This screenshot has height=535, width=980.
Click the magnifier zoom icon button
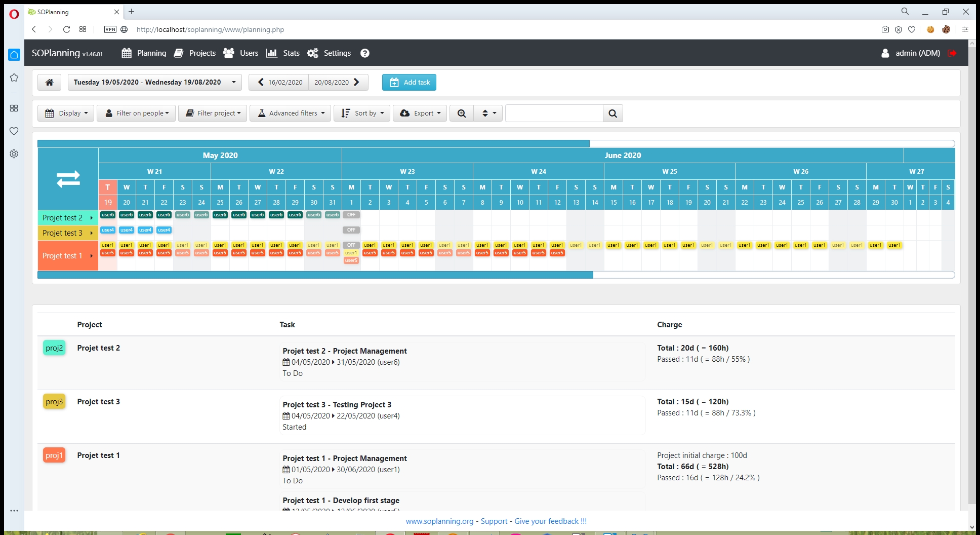pyautogui.click(x=462, y=113)
